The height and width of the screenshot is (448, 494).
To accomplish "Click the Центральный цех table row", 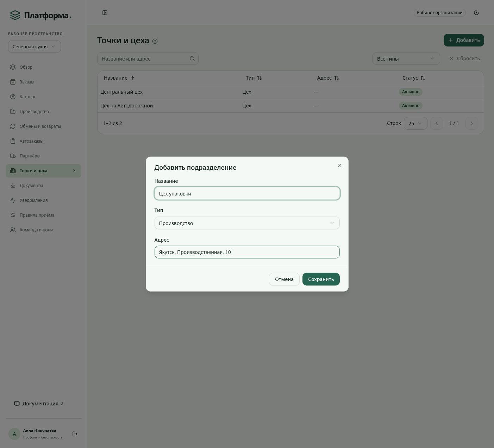I will (x=290, y=92).
